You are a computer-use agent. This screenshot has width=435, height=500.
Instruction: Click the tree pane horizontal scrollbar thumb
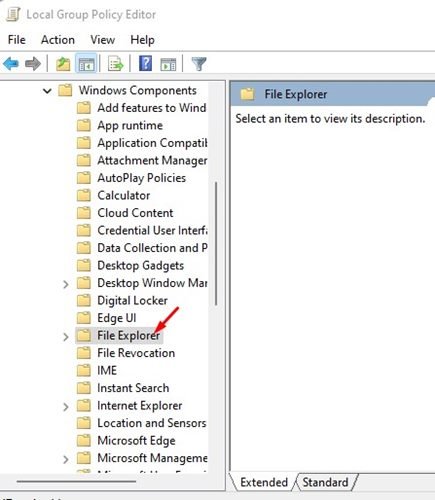click(x=76, y=481)
